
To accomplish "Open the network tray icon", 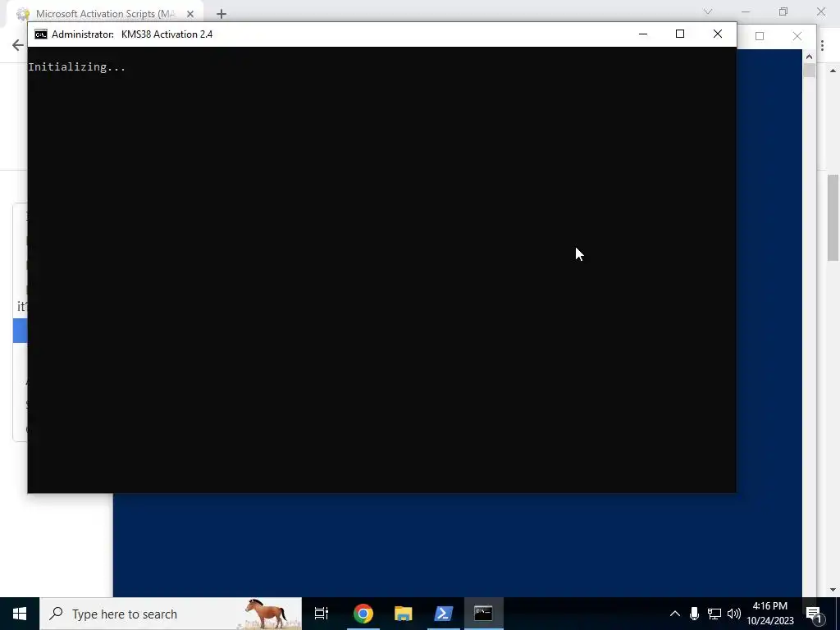I will point(714,614).
